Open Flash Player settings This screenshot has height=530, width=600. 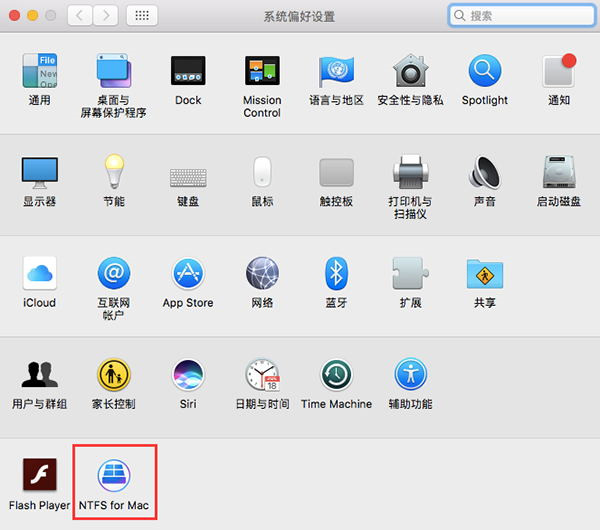(x=39, y=476)
